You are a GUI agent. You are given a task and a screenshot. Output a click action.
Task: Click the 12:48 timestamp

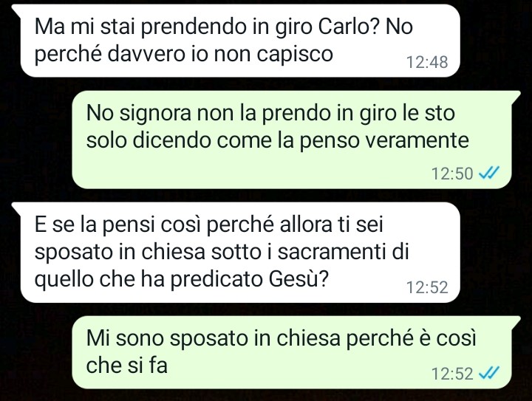tap(427, 62)
